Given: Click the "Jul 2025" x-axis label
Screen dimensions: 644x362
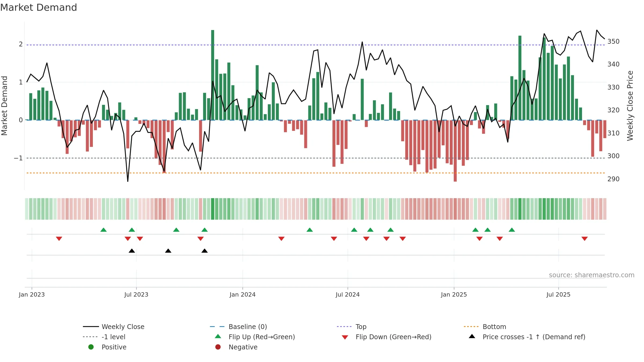Looking at the screenshot, I should click(x=558, y=294).
